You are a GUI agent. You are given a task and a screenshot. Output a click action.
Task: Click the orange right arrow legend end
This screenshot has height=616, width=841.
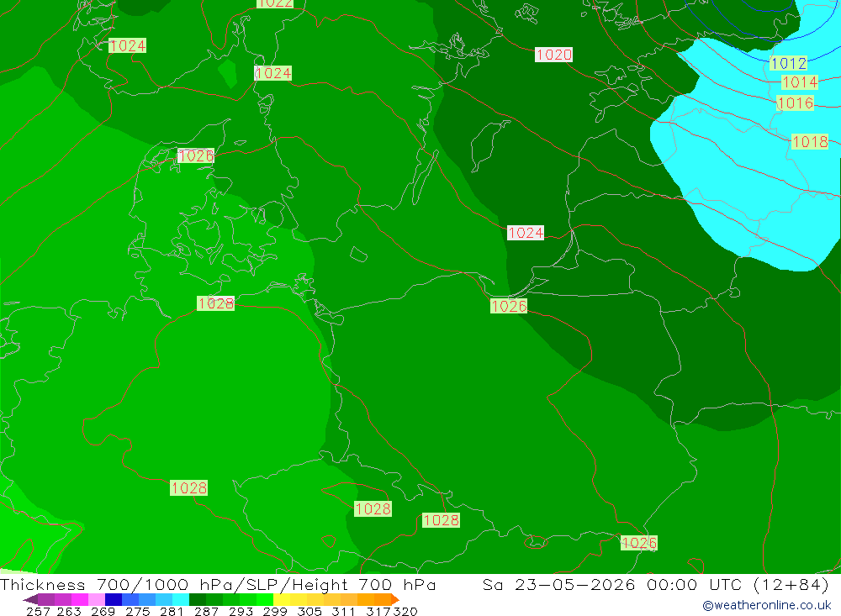[x=395, y=599]
